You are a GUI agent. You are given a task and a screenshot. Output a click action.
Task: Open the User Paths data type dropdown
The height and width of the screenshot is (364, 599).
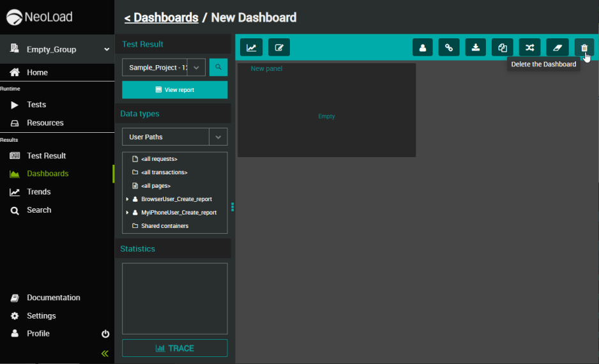(218, 137)
